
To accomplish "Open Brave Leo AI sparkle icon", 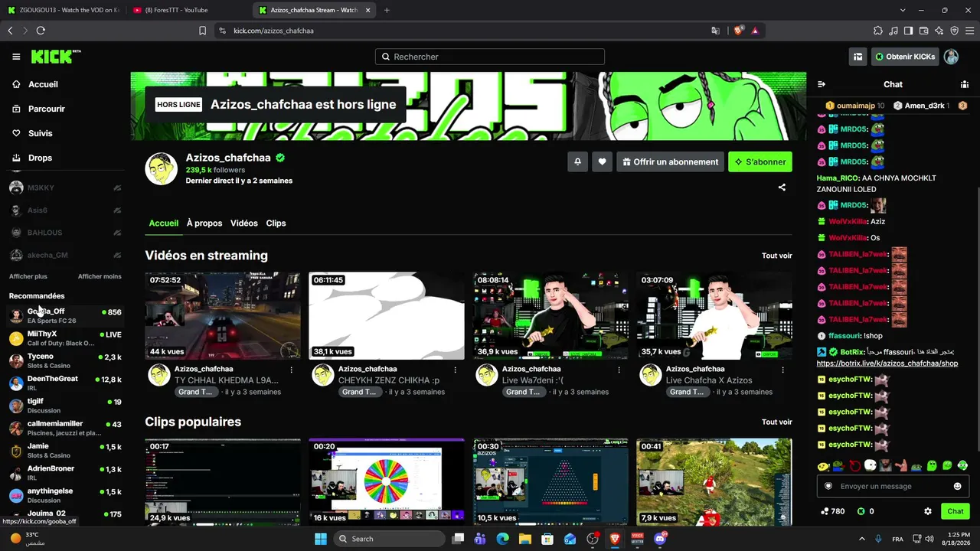I will 939,31.
